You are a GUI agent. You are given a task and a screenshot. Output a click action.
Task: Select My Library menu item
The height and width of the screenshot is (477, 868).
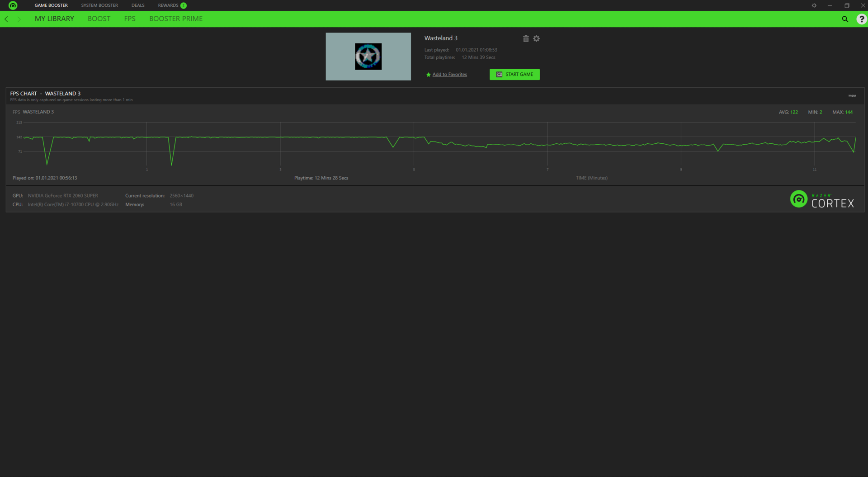[54, 19]
